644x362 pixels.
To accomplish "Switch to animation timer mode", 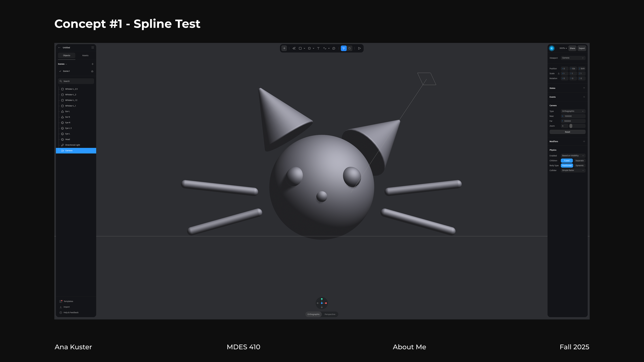I will click(x=350, y=48).
